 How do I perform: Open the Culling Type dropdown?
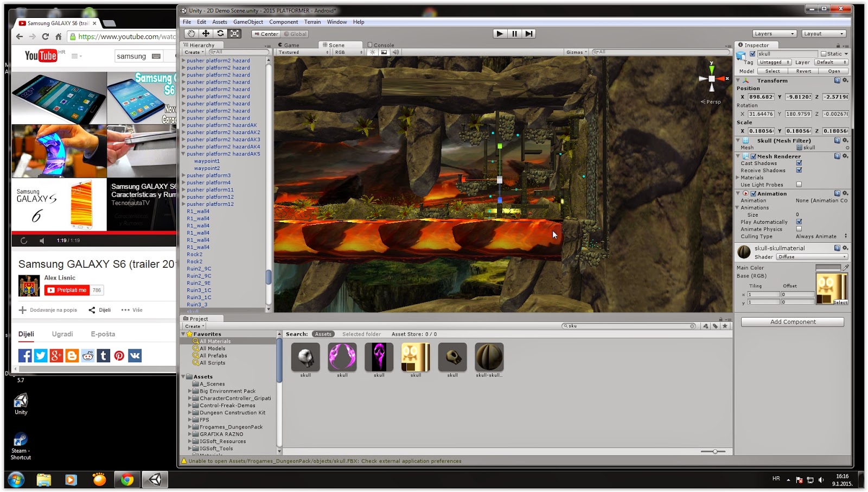click(x=821, y=236)
